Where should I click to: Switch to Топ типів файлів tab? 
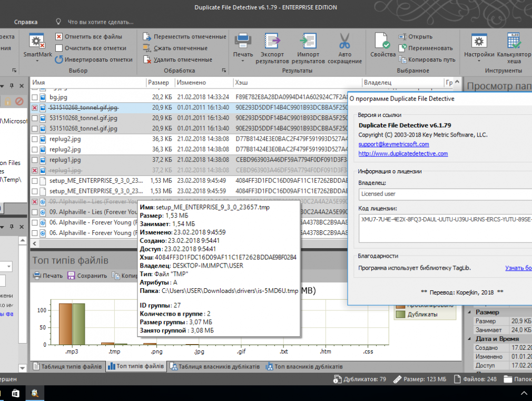pyautogui.click(x=136, y=366)
